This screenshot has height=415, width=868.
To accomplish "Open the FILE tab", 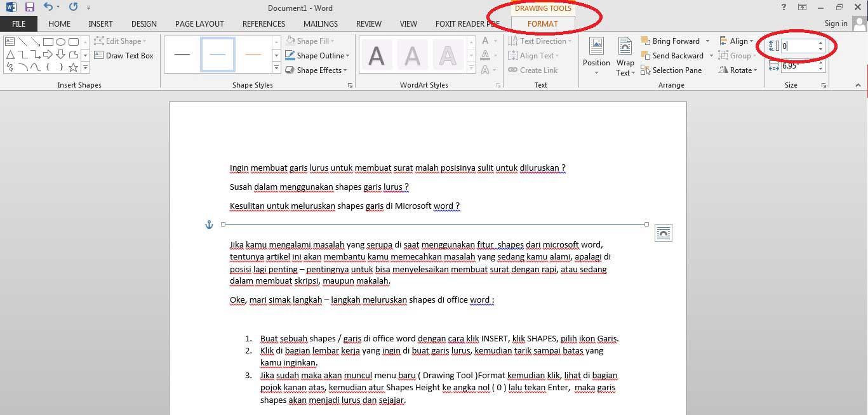I will (18, 23).
